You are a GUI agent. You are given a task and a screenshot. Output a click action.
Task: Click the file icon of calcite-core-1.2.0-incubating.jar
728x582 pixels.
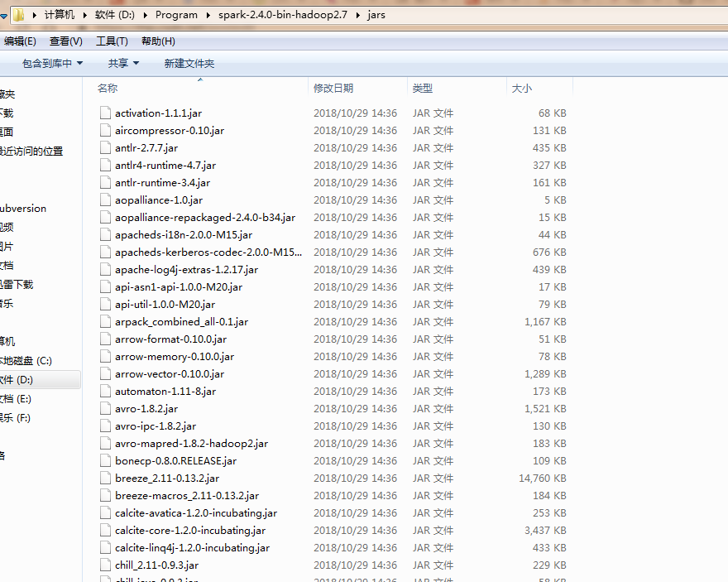coord(105,531)
